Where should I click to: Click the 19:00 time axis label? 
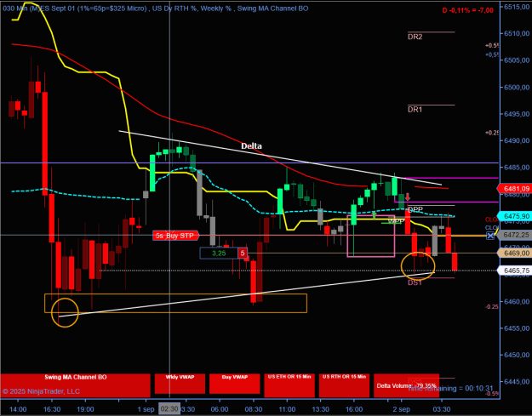point(85,409)
